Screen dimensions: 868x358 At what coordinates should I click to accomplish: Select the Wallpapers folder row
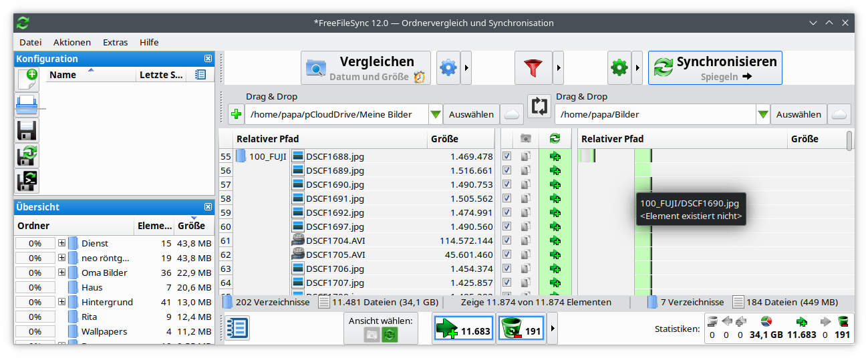(114, 331)
